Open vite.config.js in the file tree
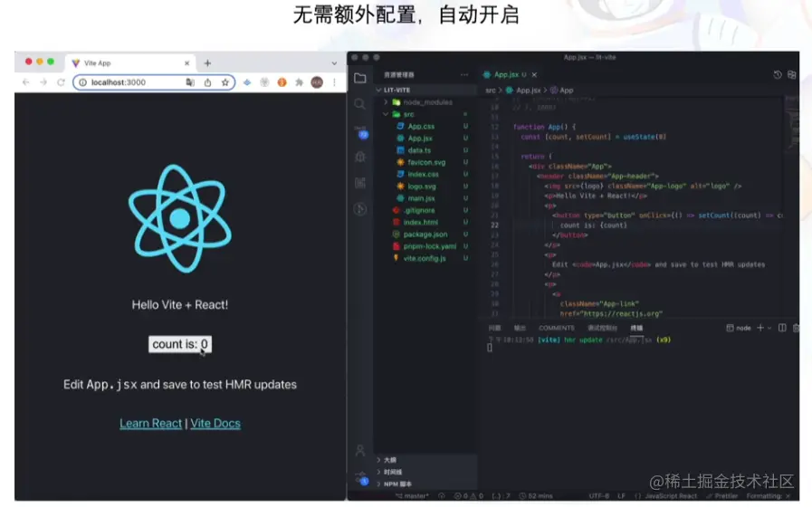The image size is (812, 508). (425, 258)
